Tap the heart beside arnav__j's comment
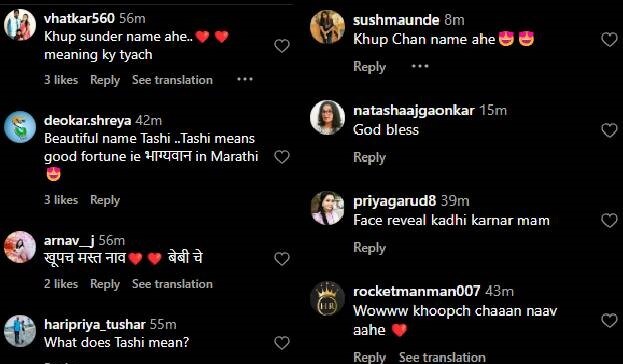The height and width of the screenshot is (364, 623). pyautogui.click(x=282, y=259)
